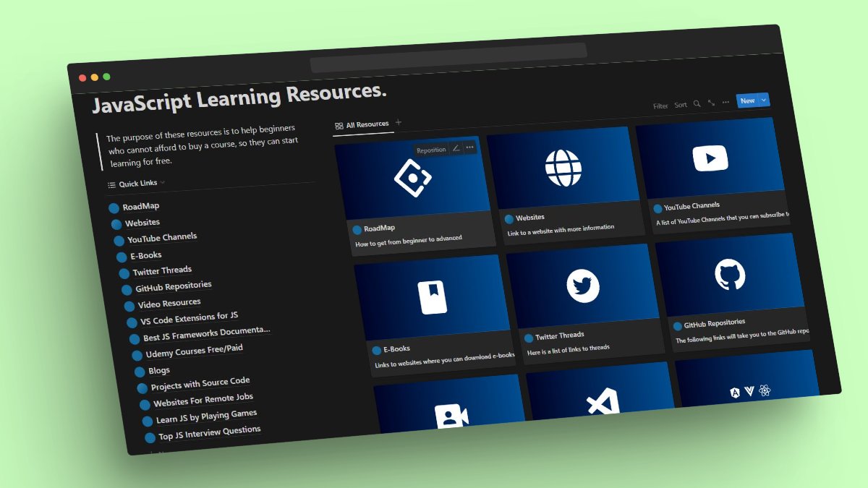Open Top JS Interview Questions link
Viewport: 868px width, 488px height.
click(x=209, y=432)
